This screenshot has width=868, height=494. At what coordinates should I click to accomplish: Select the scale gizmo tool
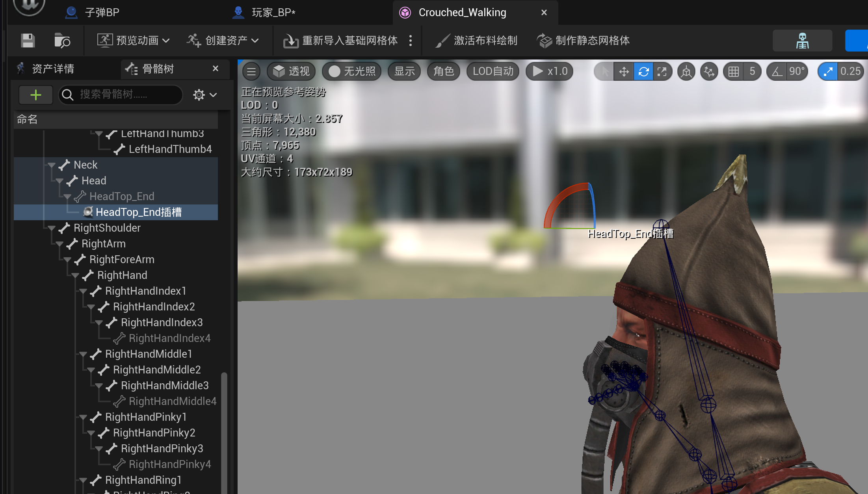click(x=662, y=71)
